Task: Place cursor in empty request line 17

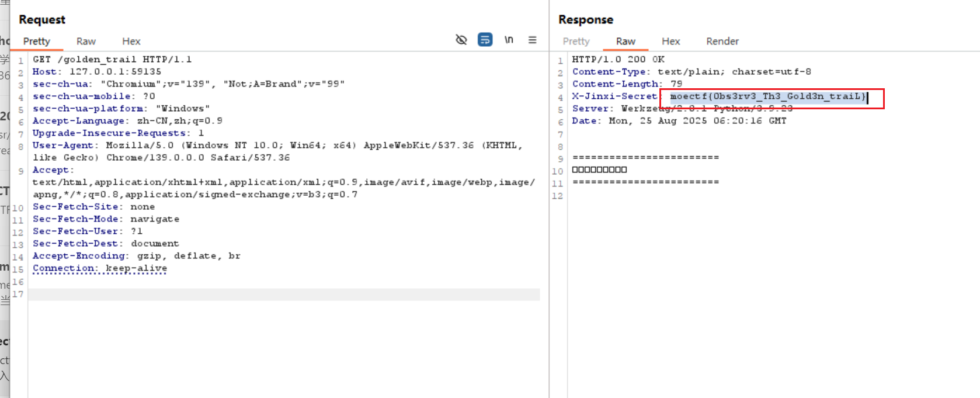Action: click(x=283, y=295)
